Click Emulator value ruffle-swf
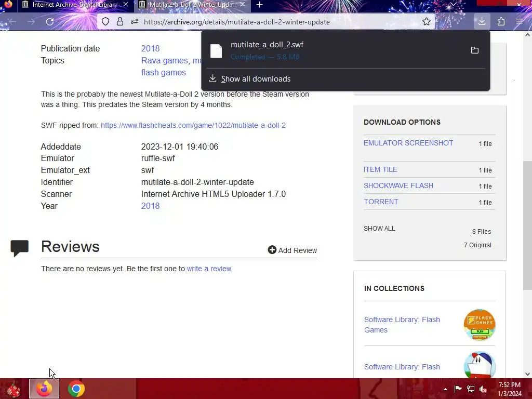This screenshot has width=532, height=399. click(x=158, y=158)
